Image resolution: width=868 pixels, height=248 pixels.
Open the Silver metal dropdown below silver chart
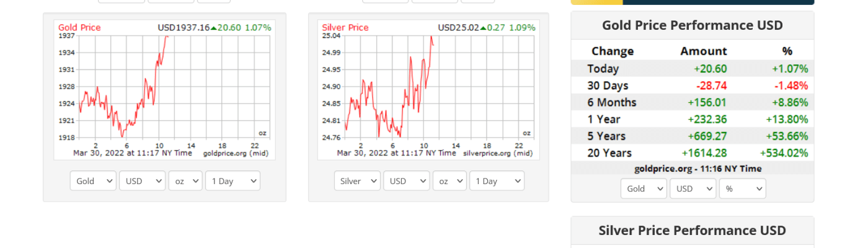(357, 181)
